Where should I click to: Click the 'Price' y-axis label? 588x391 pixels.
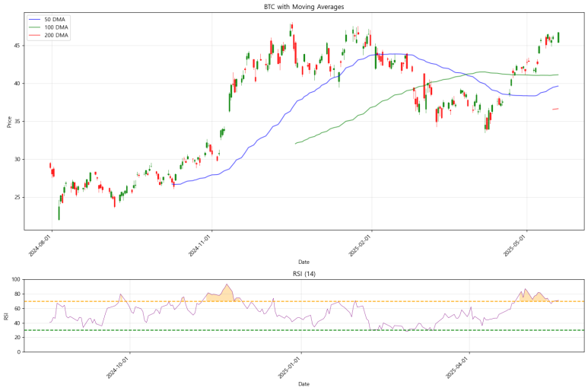[x=9, y=122]
